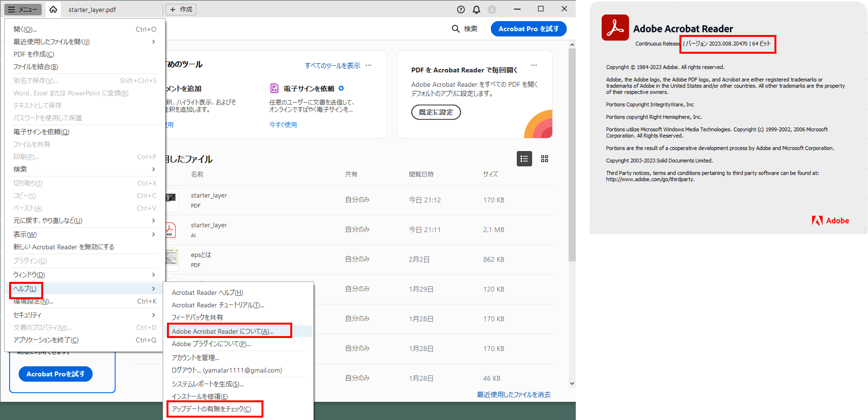Screen dimensions: 868x420
Task: Select アプリケーションを終了 menu item
Action: pyautogui.click(x=85, y=340)
